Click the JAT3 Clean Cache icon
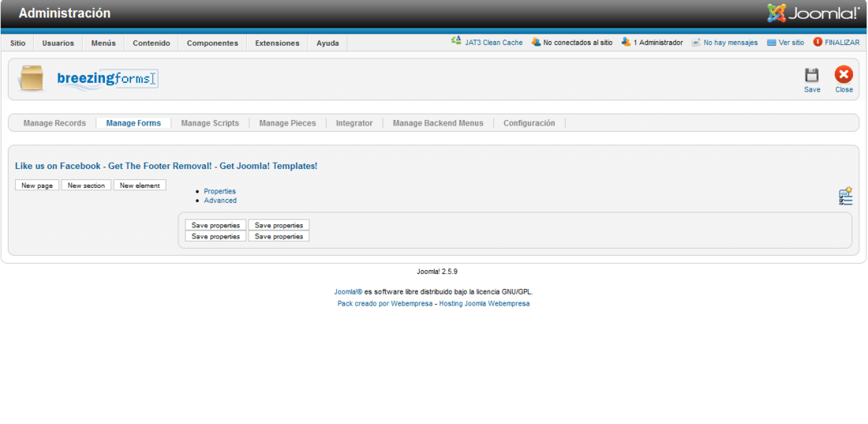Screen dimensions: 868x424 point(456,40)
